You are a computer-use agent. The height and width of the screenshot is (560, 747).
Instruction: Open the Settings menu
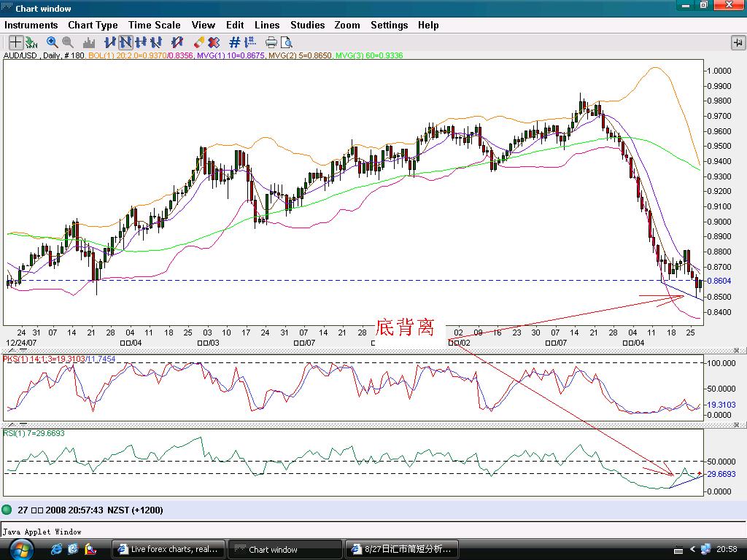point(390,26)
